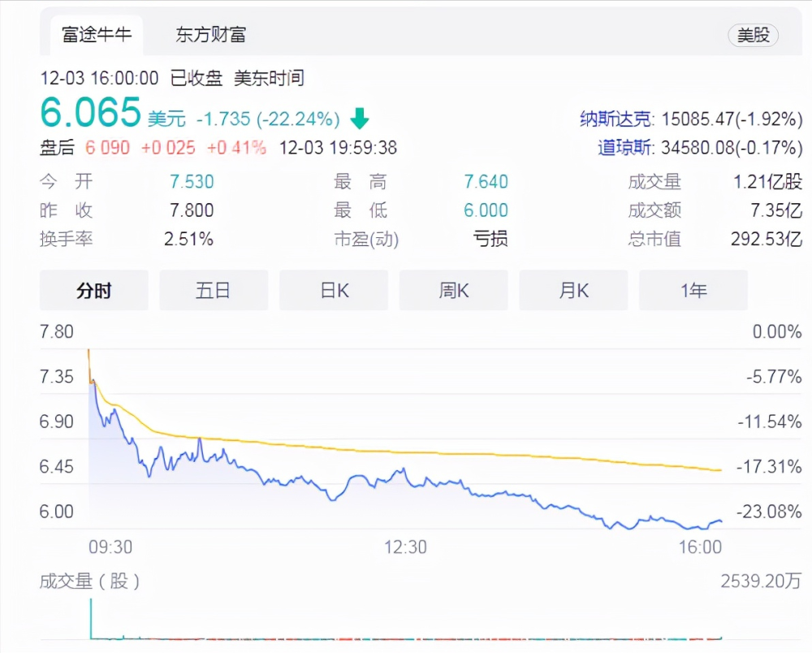
Task: Click the -23.08% percent axis label
Action: pyautogui.click(x=769, y=512)
